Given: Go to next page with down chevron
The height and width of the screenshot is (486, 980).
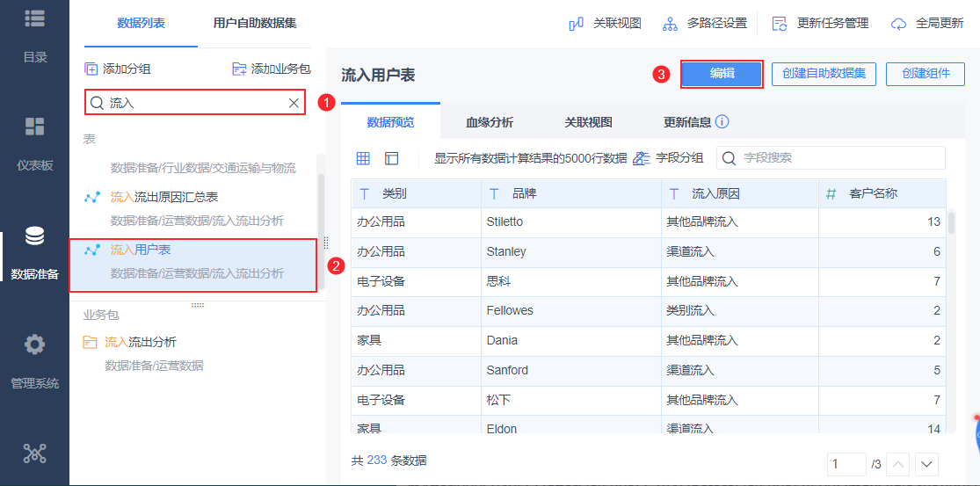Looking at the screenshot, I should (x=927, y=464).
